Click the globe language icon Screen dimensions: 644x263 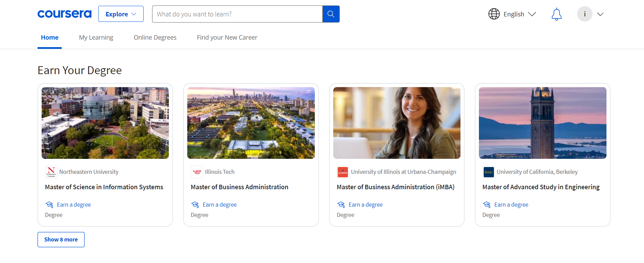[x=494, y=14]
